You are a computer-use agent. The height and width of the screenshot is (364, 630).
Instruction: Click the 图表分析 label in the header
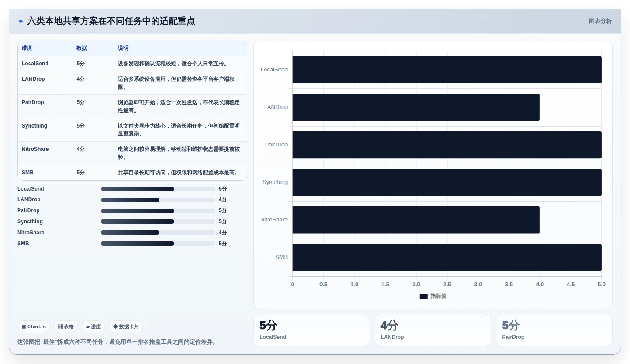click(x=600, y=21)
